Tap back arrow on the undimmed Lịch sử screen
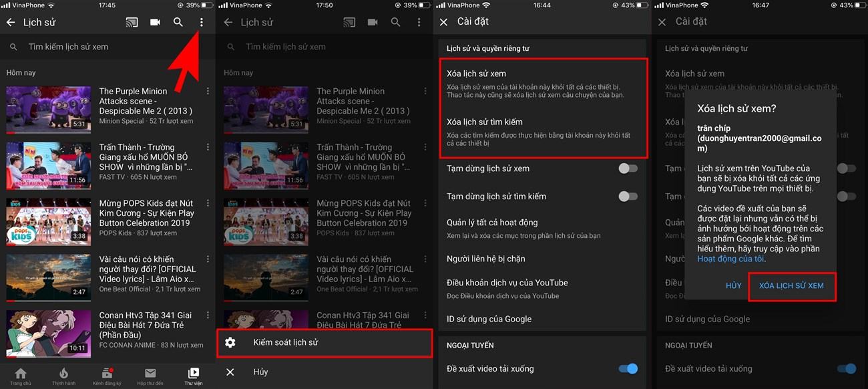Screen dimensions: 868x389 point(11,22)
